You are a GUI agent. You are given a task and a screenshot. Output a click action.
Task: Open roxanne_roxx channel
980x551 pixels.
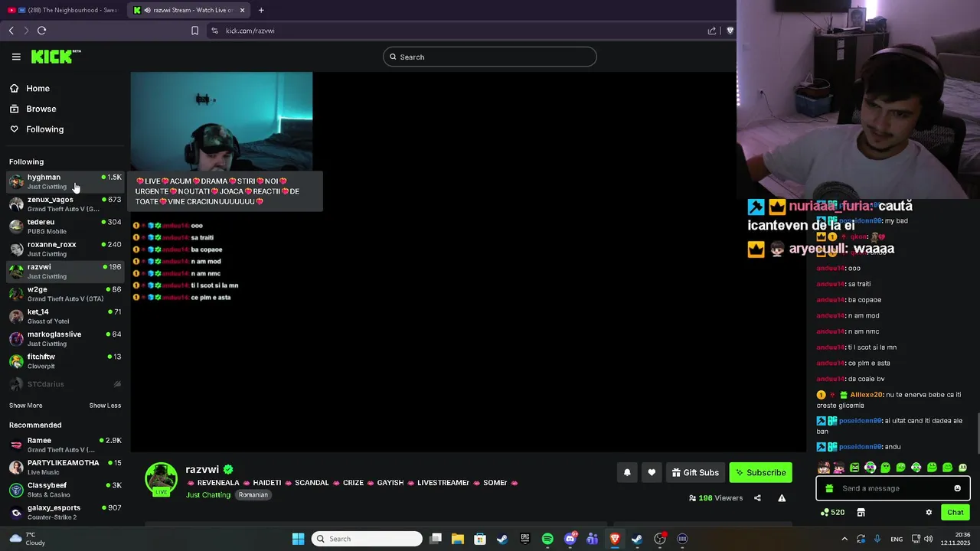point(65,249)
